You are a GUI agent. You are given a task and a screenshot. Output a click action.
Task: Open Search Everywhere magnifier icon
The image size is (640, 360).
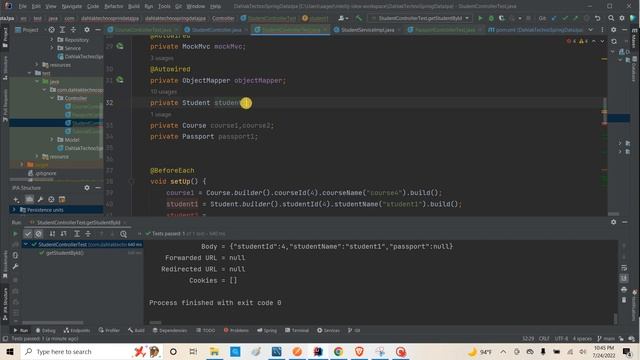[611, 18]
